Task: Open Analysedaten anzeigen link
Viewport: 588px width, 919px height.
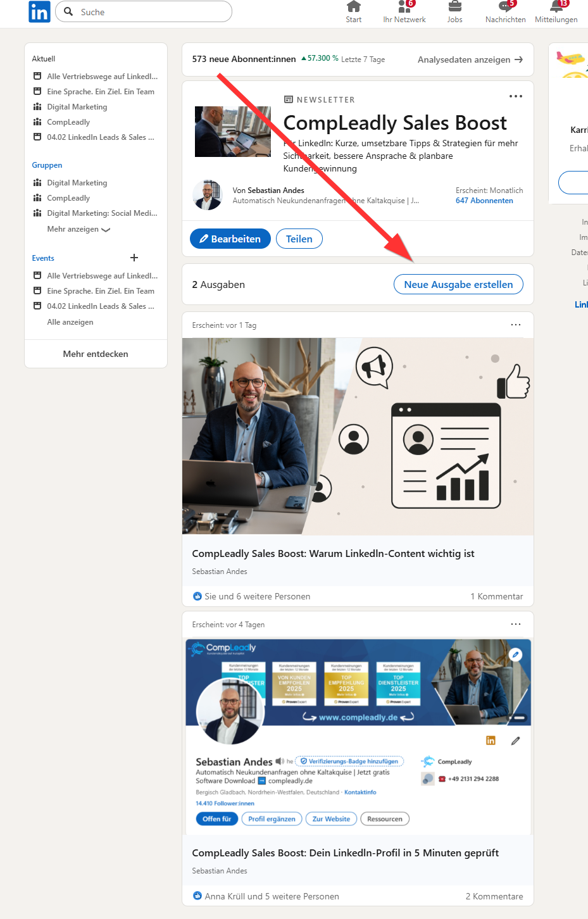Action: coord(470,59)
